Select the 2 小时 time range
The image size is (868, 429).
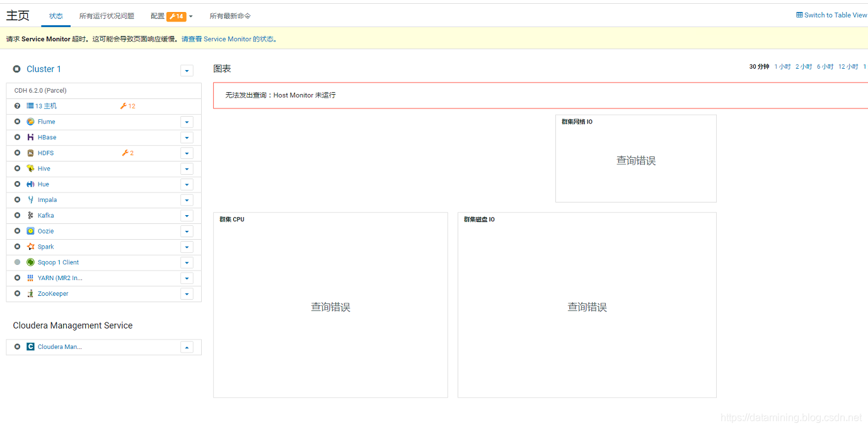click(x=804, y=67)
